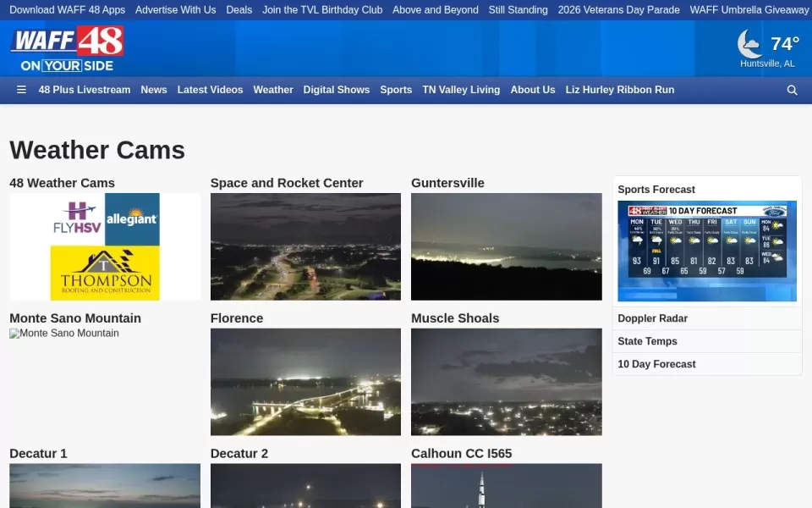Click the Space and Rocket Center heading
812x508 pixels.
click(x=287, y=183)
